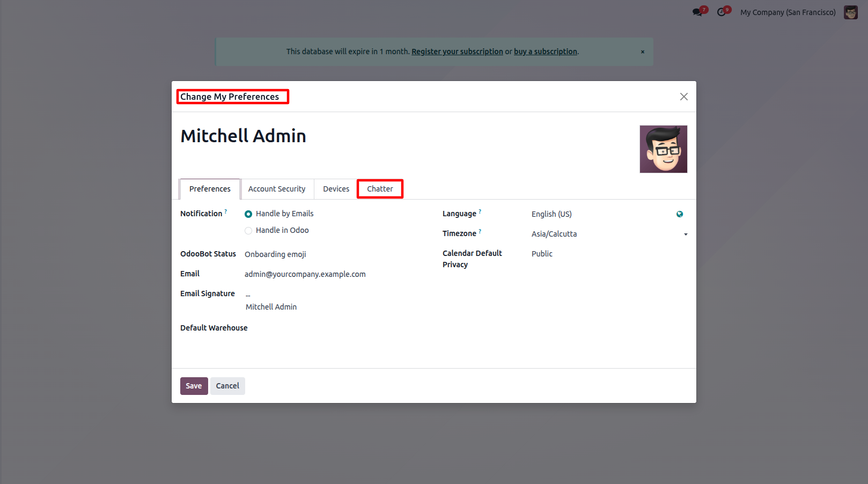This screenshot has height=484, width=868.
Task: Click the language globe icon
Action: (680, 214)
